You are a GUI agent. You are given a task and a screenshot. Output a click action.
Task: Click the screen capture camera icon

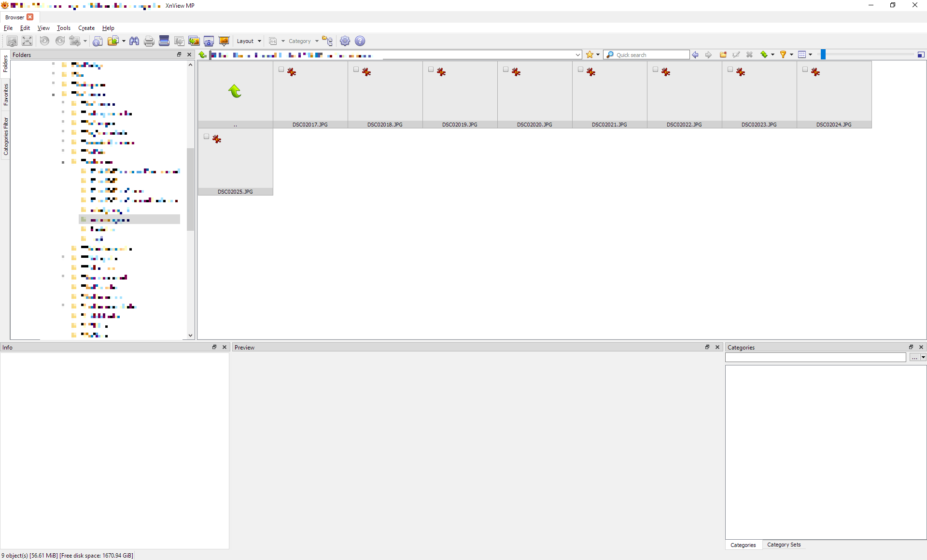point(209,41)
